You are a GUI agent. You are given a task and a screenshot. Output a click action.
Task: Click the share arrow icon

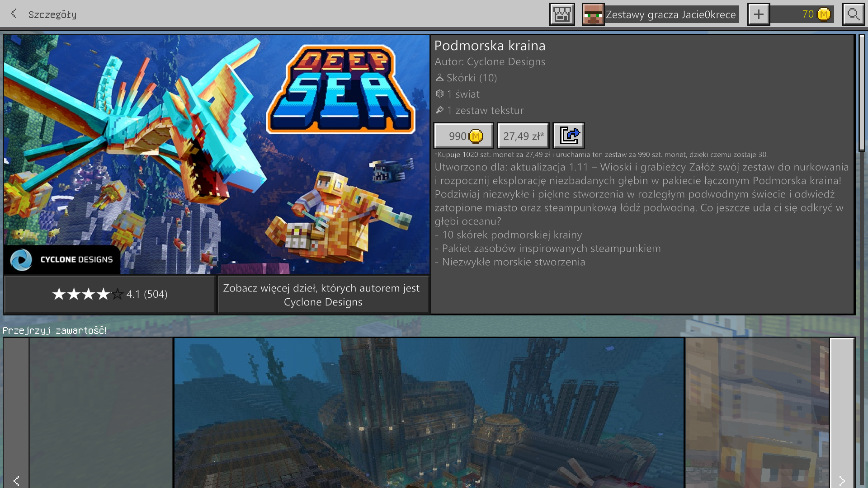click(x=569, y=136)
